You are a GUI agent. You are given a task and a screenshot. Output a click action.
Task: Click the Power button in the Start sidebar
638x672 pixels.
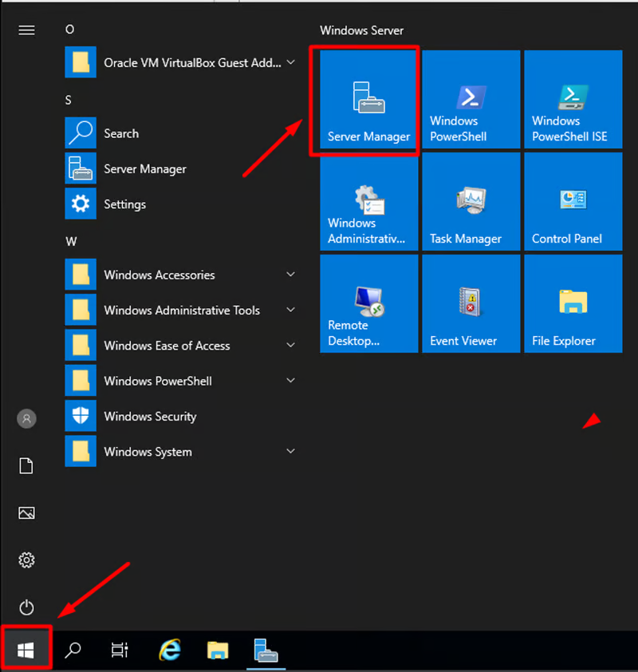point(26,607)
